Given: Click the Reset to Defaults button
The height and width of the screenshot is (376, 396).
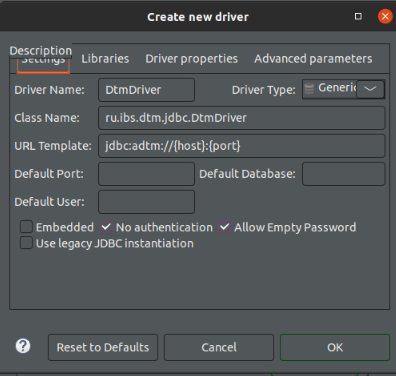Looking at the screenshot, I should coord(103,347).
